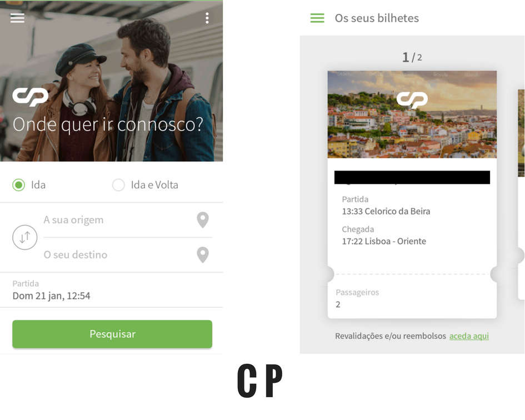525x420 pixels.
Task: Tap the CP logo on the ticket image
Action: point(412,100)
